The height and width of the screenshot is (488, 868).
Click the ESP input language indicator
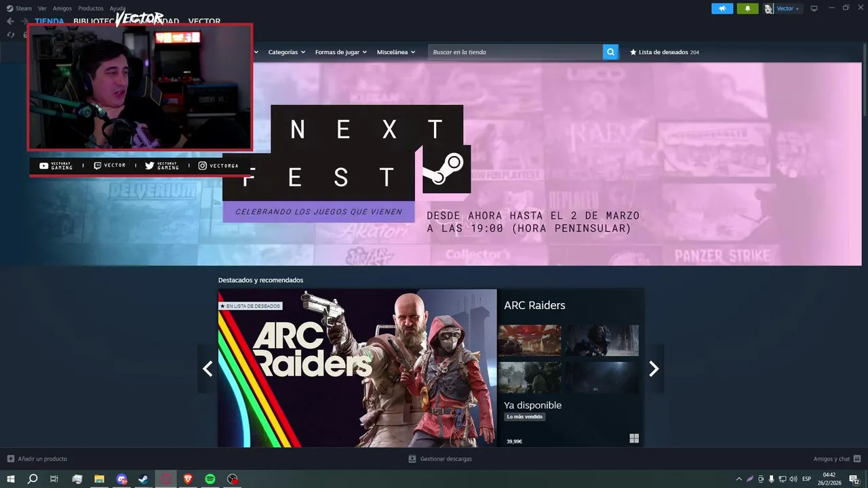807,479
